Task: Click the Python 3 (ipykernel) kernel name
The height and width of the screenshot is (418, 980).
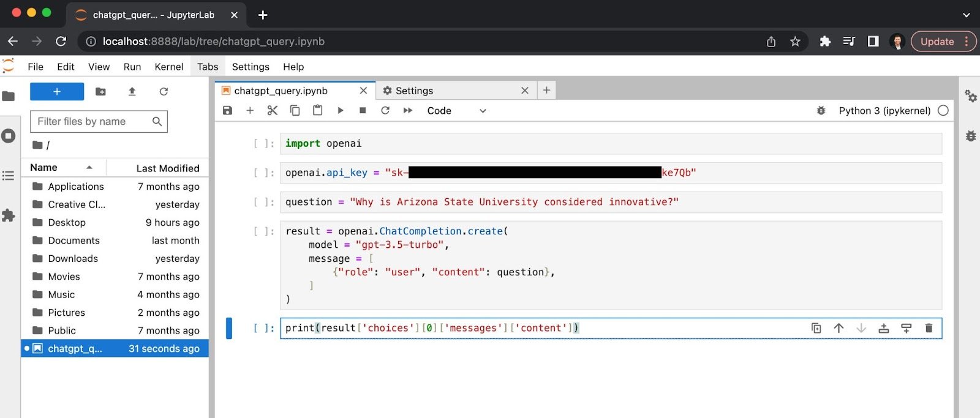Action: 884,111
